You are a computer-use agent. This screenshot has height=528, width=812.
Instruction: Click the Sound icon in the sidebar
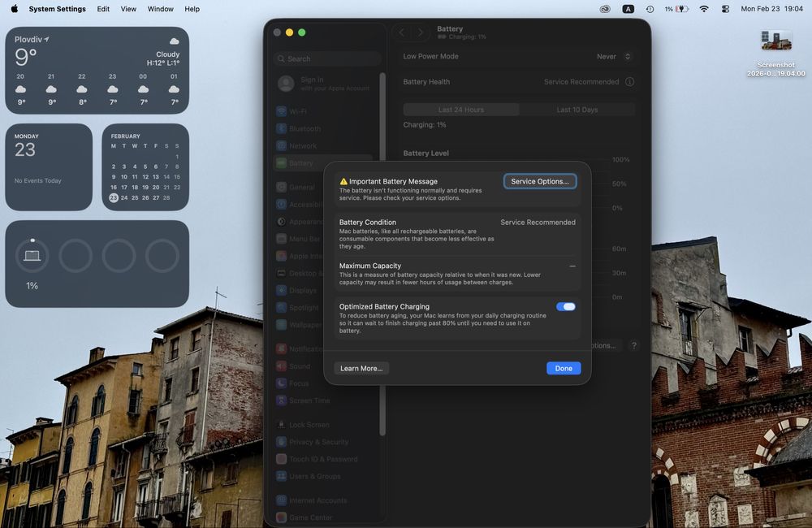coord(281,366)
